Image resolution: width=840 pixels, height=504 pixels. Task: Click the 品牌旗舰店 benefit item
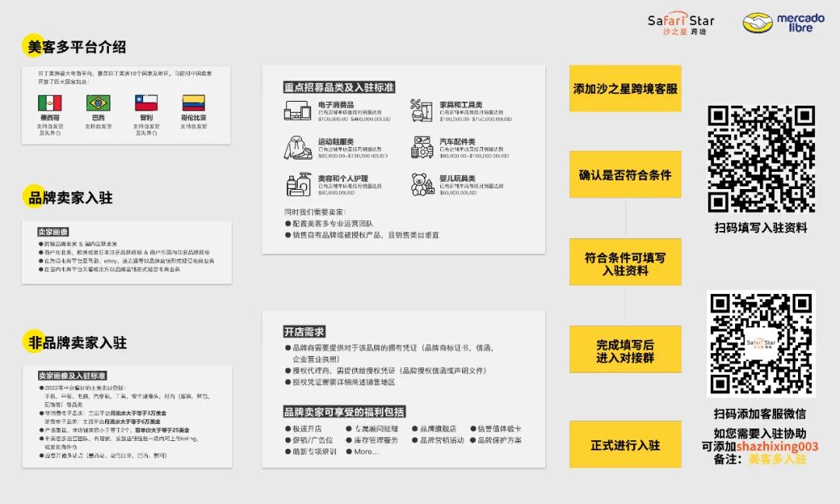[x=434, y=429]
